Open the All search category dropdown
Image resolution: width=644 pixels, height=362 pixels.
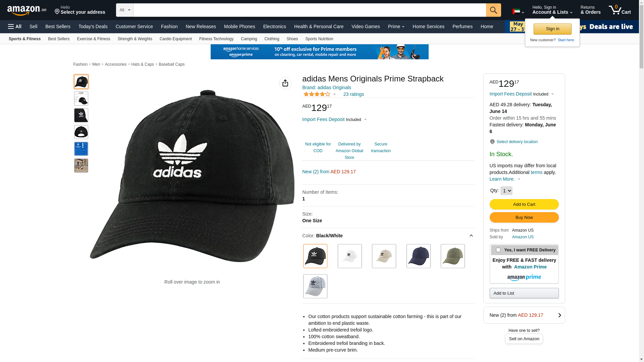click(125, 10)
